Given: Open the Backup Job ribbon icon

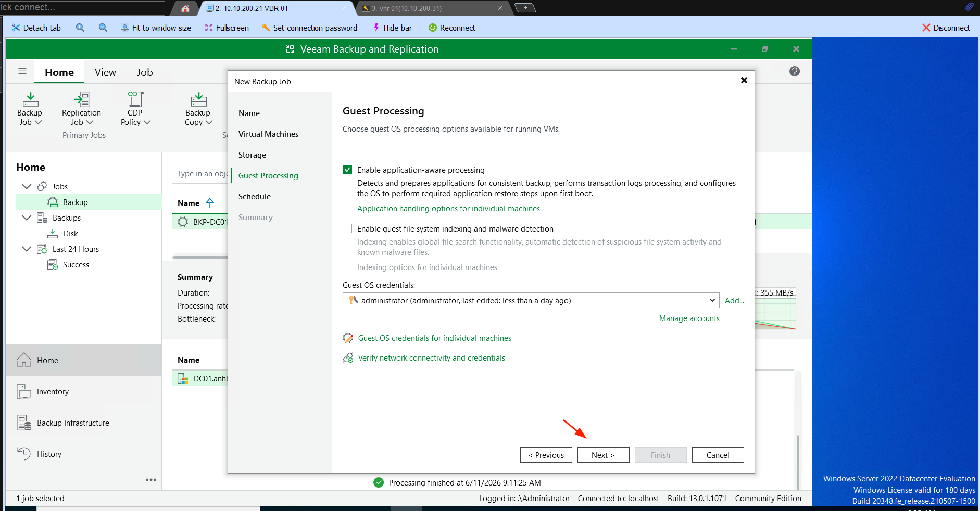Looking at the screenshot, I should [x=30, y=99].
